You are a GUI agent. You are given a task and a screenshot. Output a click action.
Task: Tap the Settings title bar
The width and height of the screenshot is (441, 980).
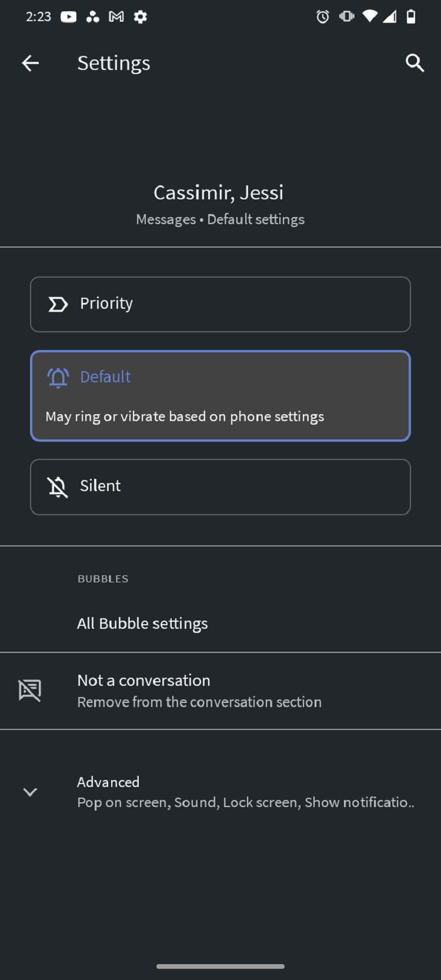pyautogui.click(x=113, y=63)
